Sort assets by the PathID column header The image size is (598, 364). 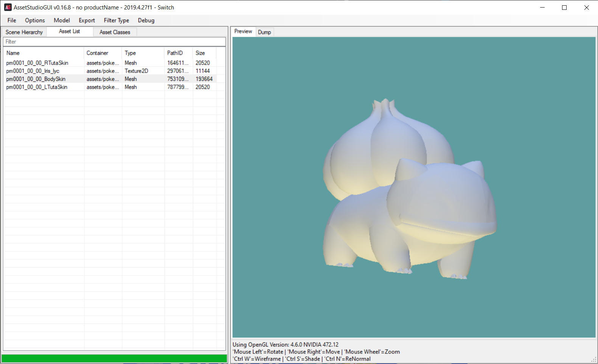pyautogui.click(x=179, y=53)
